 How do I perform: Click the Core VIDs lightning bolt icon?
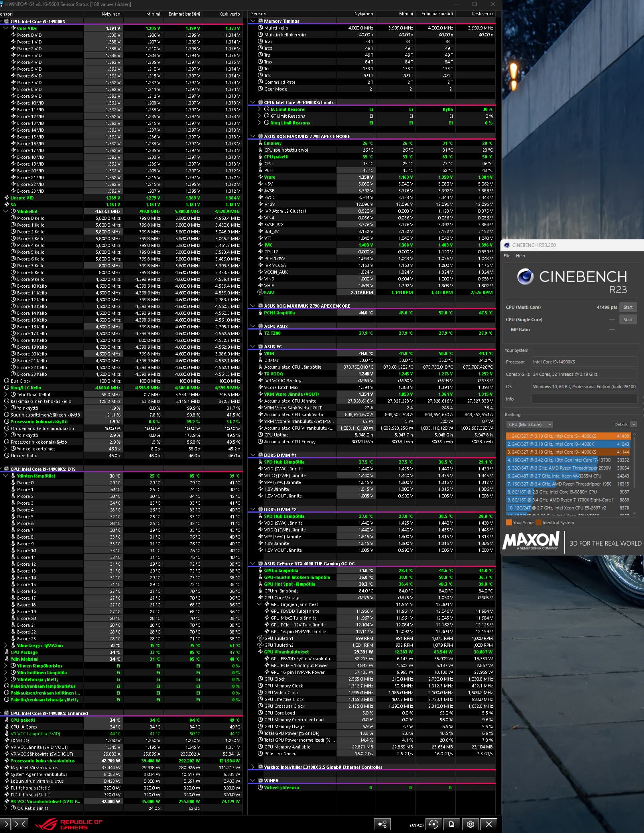coord(13,28)
